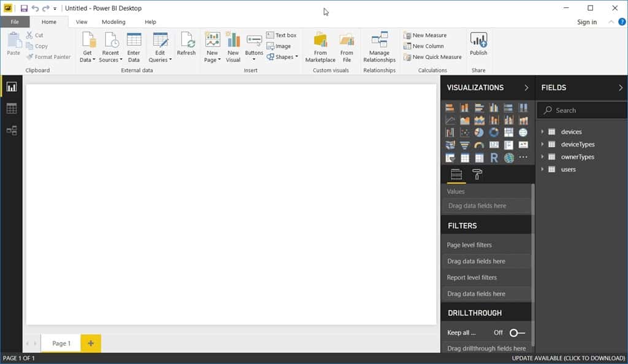Switch to Report view in left sidebar
The width and height of the screenshot is (628, 364).
pyautogui.click(x=11, y=87)
